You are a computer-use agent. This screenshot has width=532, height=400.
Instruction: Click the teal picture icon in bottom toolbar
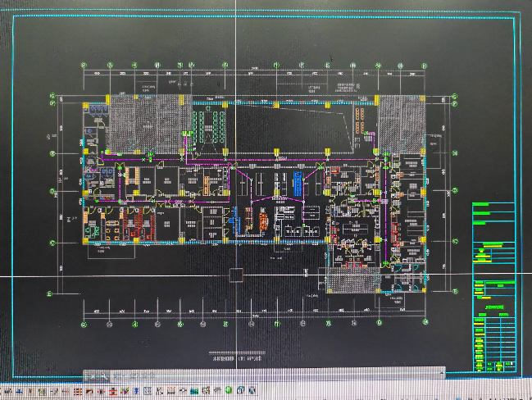tap(194, 390)
